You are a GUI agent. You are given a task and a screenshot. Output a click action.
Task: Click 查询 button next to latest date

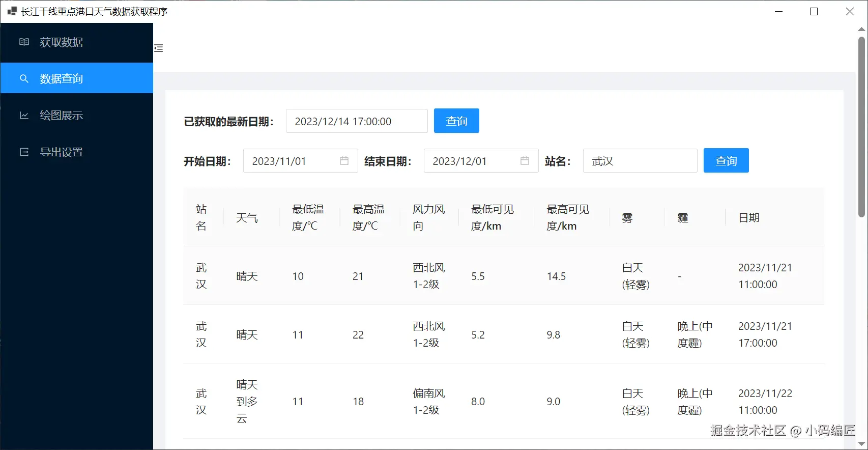click(x=456, y=121)
